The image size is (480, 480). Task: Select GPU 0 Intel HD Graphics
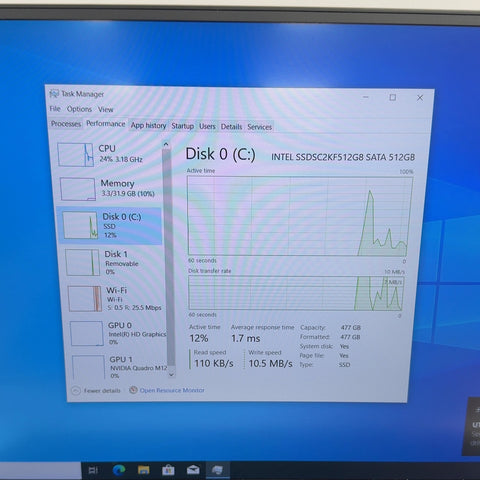point(117,333)
